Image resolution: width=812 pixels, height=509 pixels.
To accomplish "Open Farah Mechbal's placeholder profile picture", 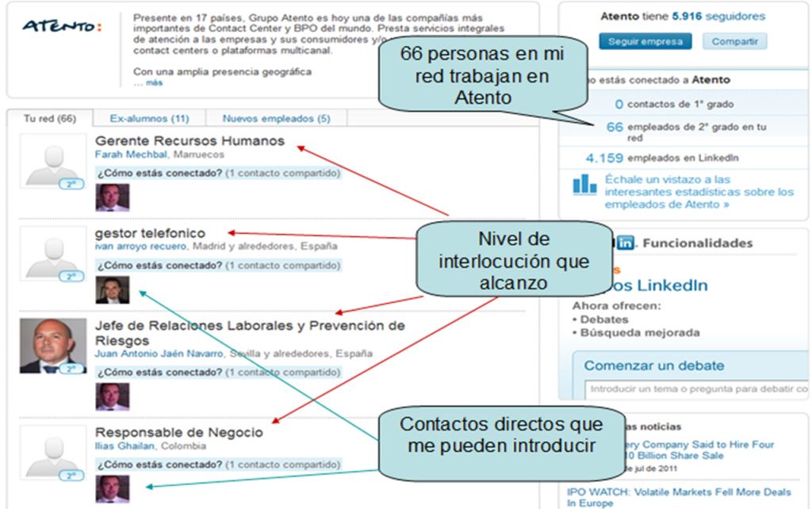I will click(x=53, y=161).
